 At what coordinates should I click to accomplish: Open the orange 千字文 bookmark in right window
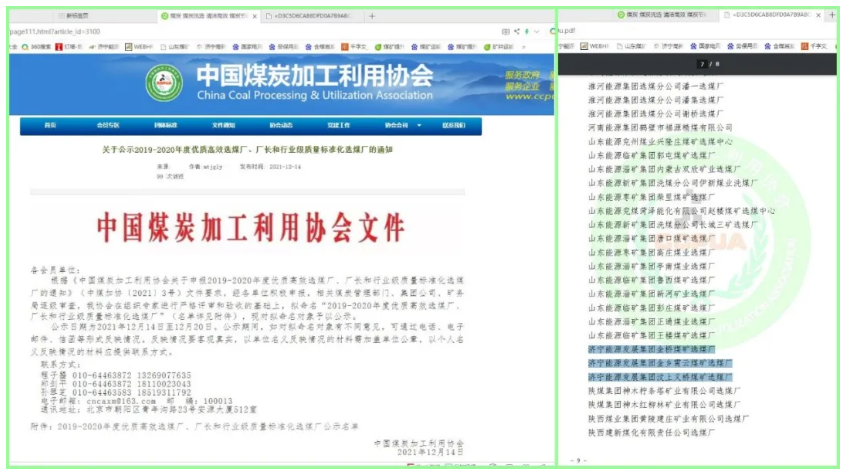point(814,46)
